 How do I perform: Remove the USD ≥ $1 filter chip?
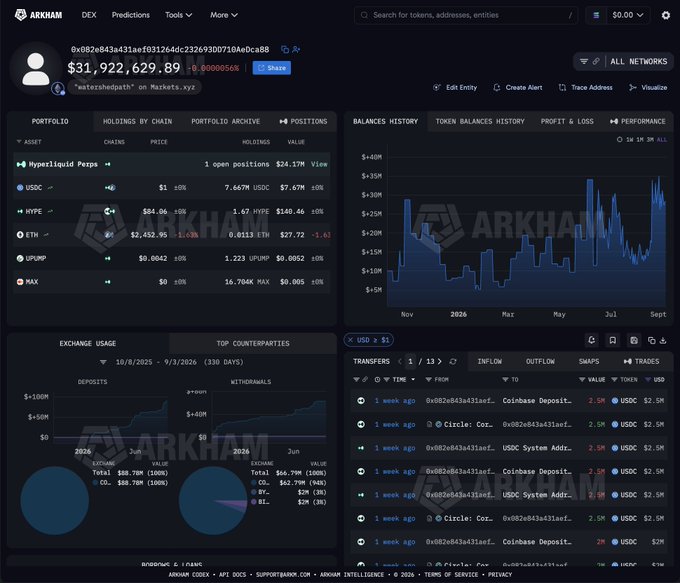click(350, 340)
